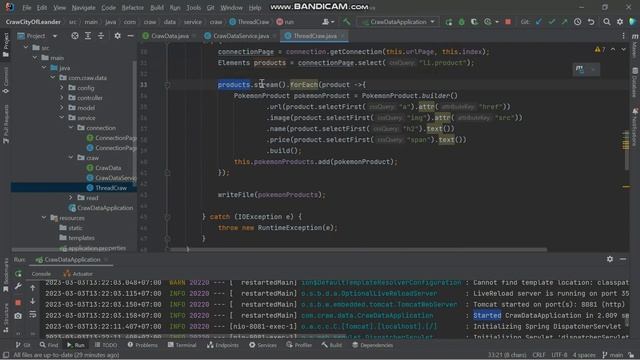Switch to CrawDataService.java editor tab
The height and width of the screenshot is (360, 640).
[x=241, y=36]
